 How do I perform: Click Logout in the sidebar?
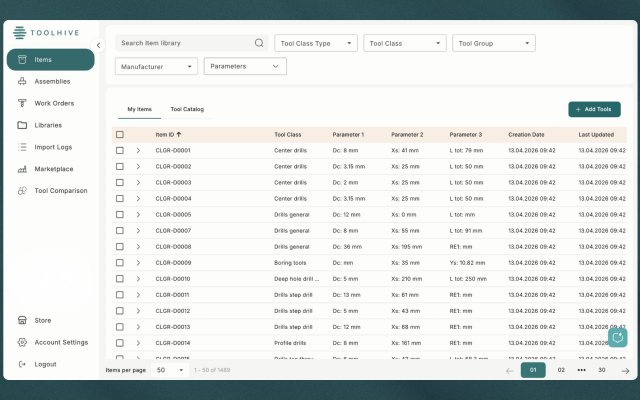[51, 364]
